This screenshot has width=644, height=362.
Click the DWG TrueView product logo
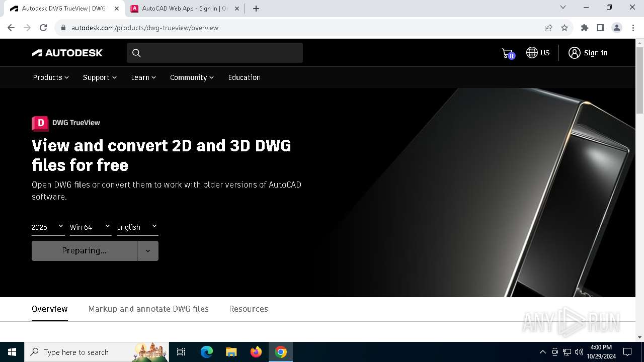(66, 123)
